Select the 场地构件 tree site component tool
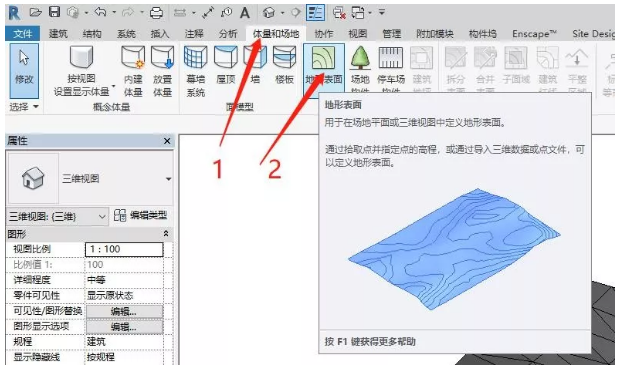Screen dimensions: 627x376 coord(360,69)
